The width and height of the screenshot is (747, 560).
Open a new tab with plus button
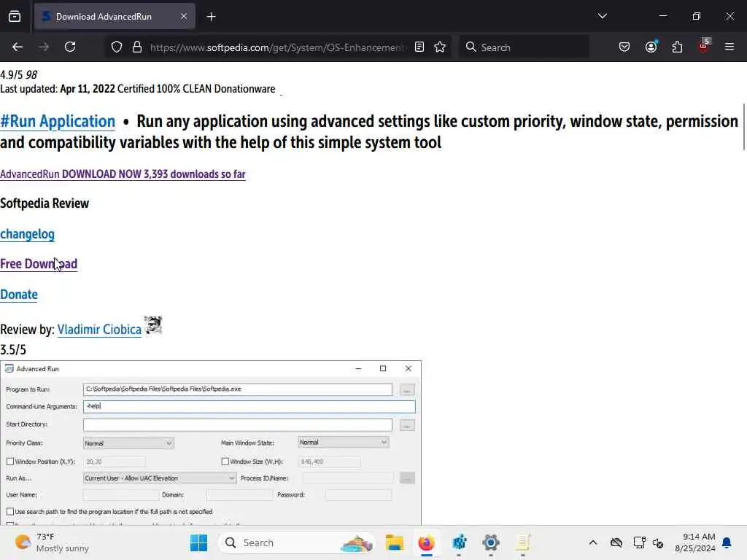coord(211,17)
